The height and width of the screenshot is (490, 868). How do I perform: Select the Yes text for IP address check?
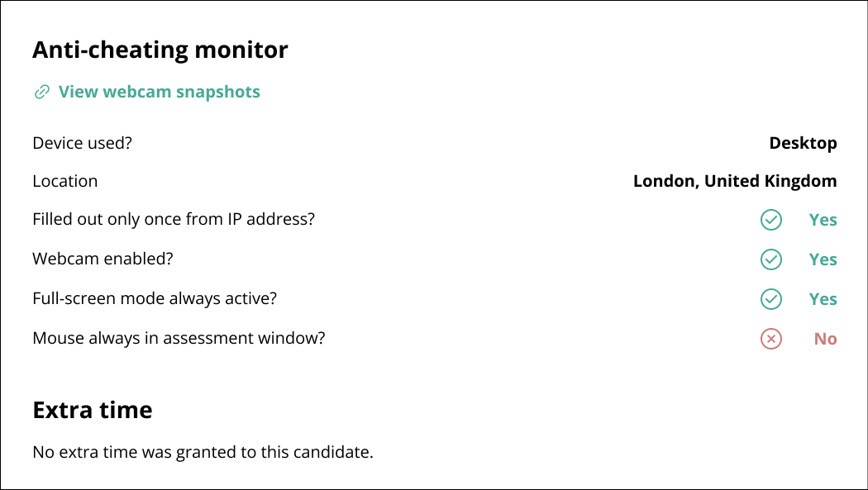point(823,220)
